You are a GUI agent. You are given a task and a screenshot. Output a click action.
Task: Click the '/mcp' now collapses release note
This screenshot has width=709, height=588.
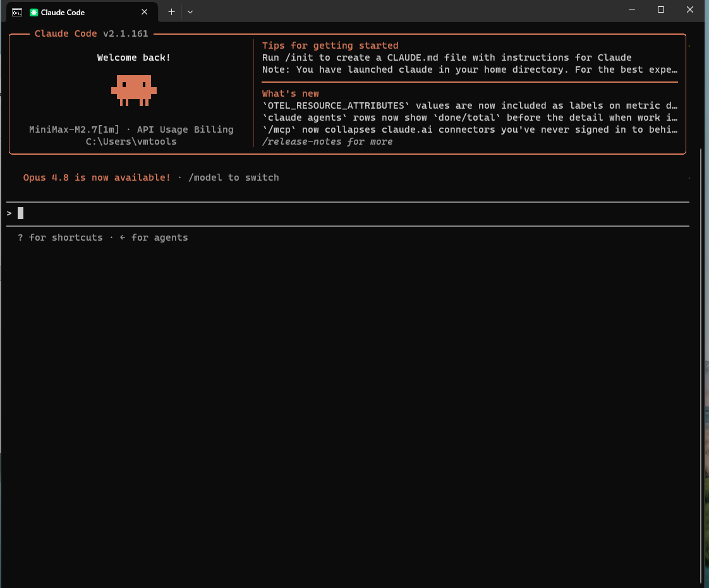470,129
